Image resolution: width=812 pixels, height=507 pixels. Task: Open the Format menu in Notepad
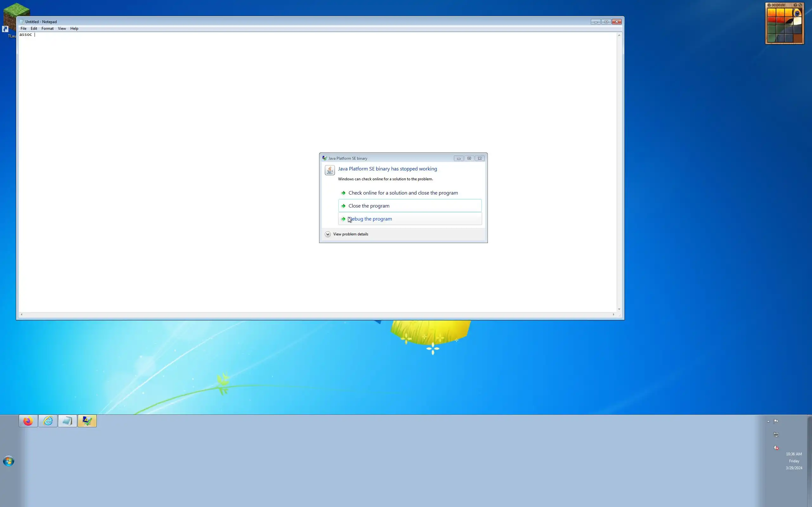47,29
